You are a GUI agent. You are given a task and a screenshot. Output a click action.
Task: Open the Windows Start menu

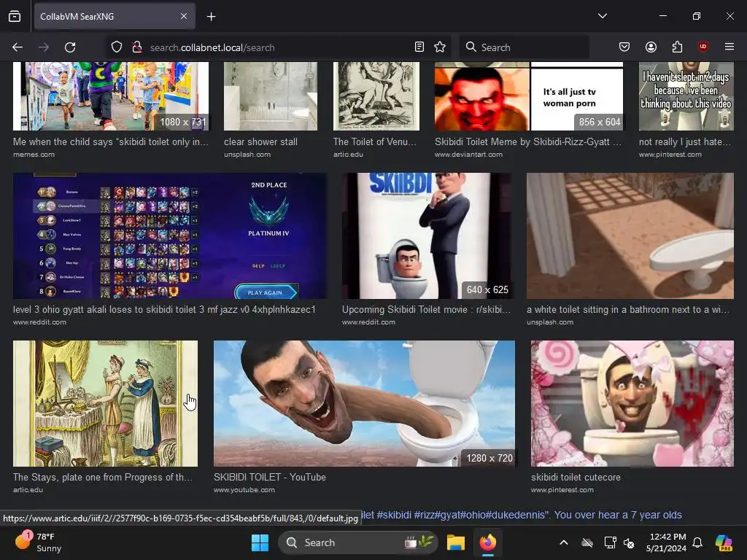coord(260,542)
